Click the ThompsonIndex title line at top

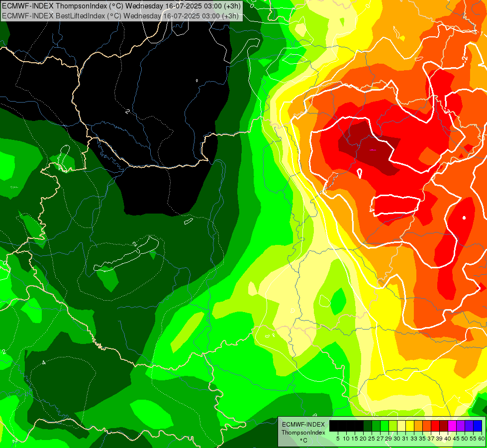121,6
